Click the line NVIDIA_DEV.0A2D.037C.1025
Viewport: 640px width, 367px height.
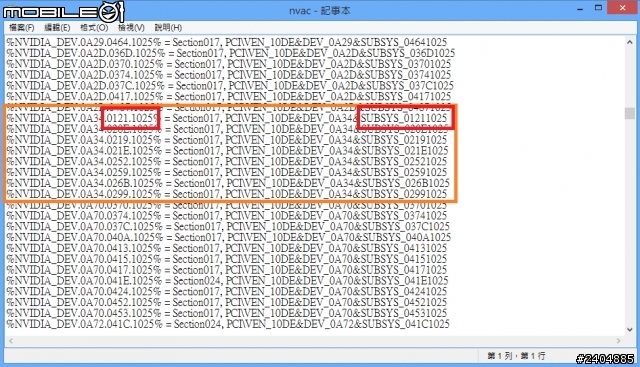pos(230,86)
